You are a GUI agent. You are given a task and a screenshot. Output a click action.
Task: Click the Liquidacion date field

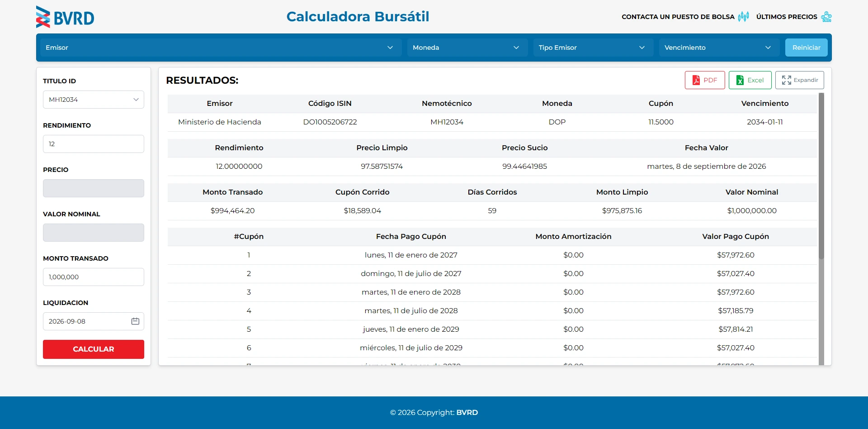click(94, 321)
